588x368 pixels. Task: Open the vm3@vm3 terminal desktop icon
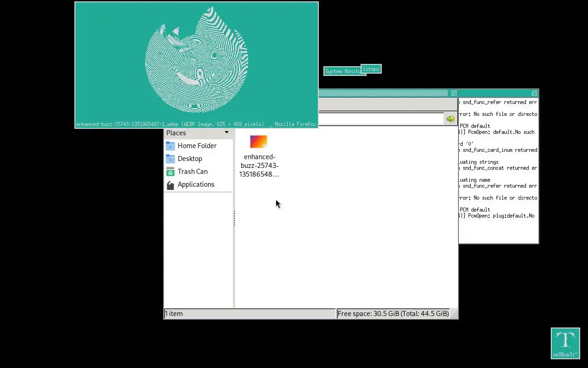565,343
